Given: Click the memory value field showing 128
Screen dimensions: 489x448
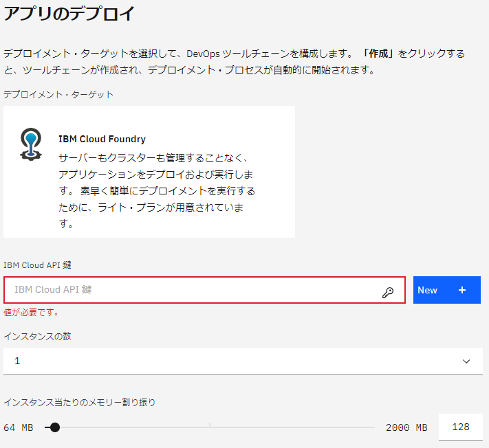Looking at the screenshot, I should click(461, 427).
